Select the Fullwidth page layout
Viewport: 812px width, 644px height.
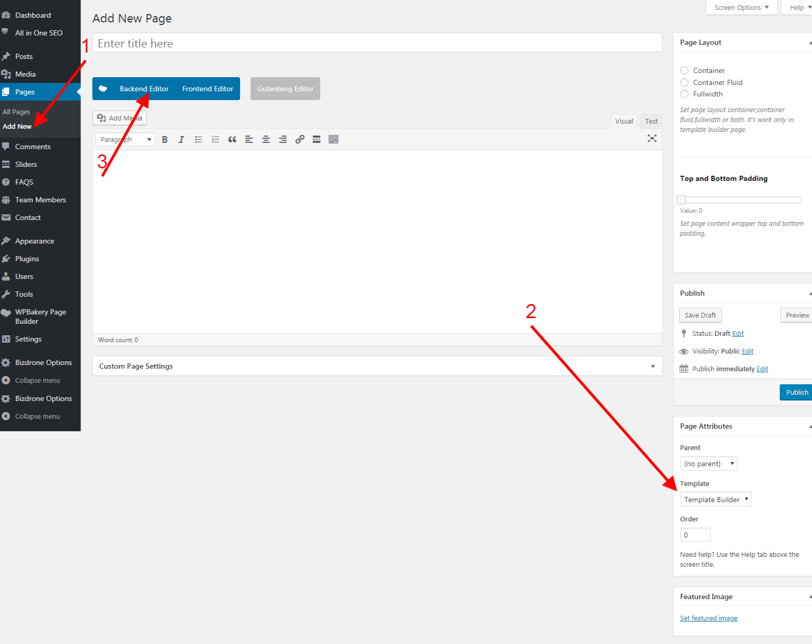point(684,94)
